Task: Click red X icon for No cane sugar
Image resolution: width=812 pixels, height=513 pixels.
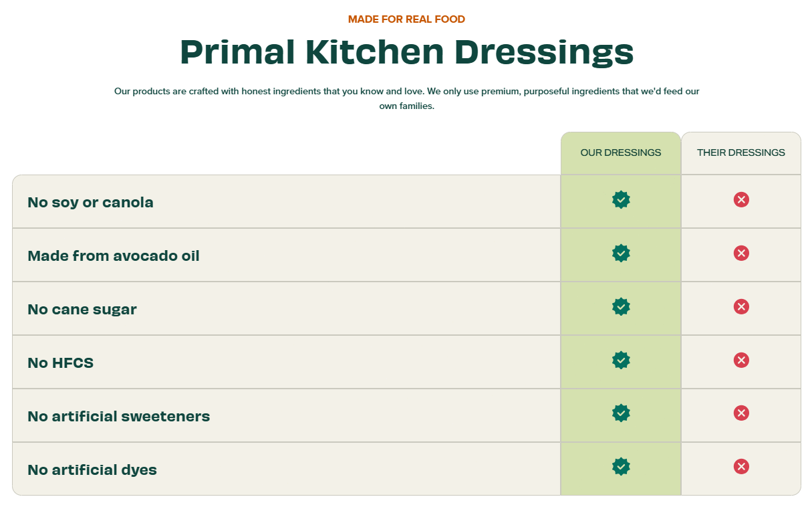Action: click(741, 306)
